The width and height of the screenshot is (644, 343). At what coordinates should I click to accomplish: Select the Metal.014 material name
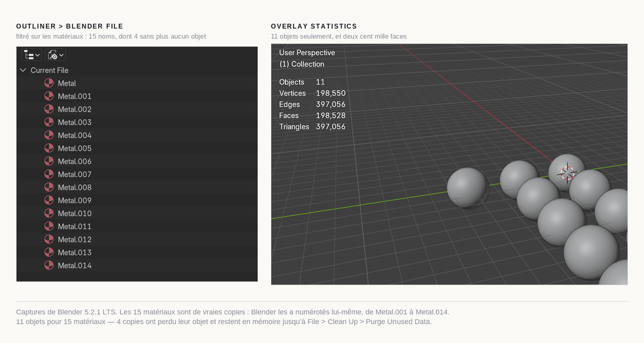pyautogui.click(x=75, y=266)
